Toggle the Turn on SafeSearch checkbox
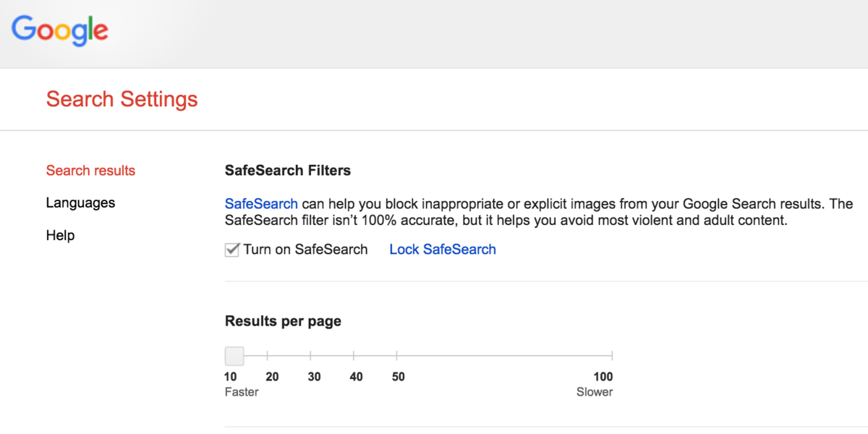 pyautogui.click(x=232, y=250)
